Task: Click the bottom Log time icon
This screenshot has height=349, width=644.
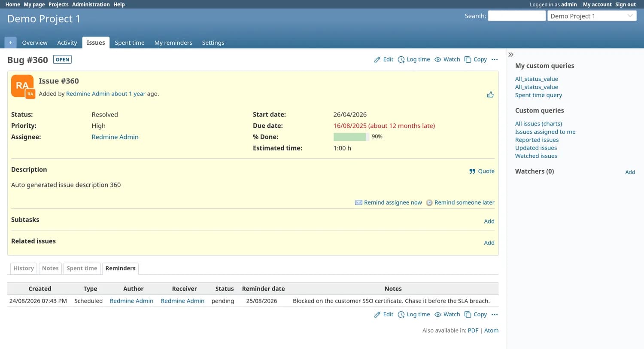Action: point(401,315)
